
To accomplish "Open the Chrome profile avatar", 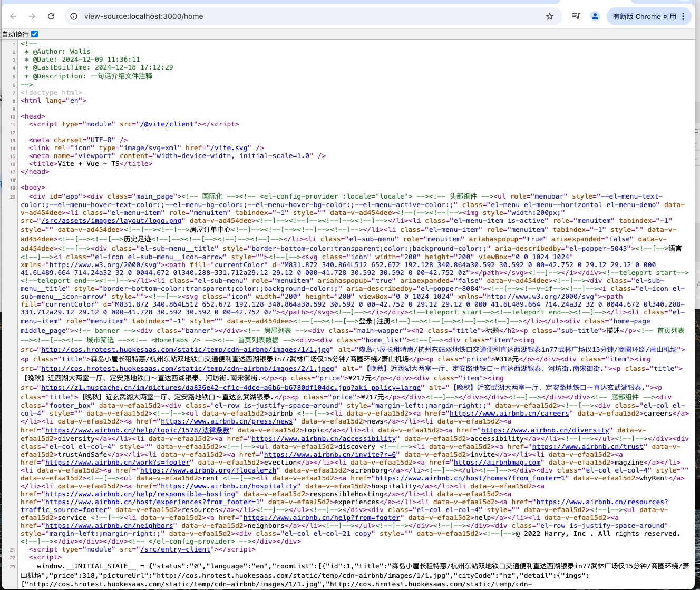I will [x=595, y=16].
